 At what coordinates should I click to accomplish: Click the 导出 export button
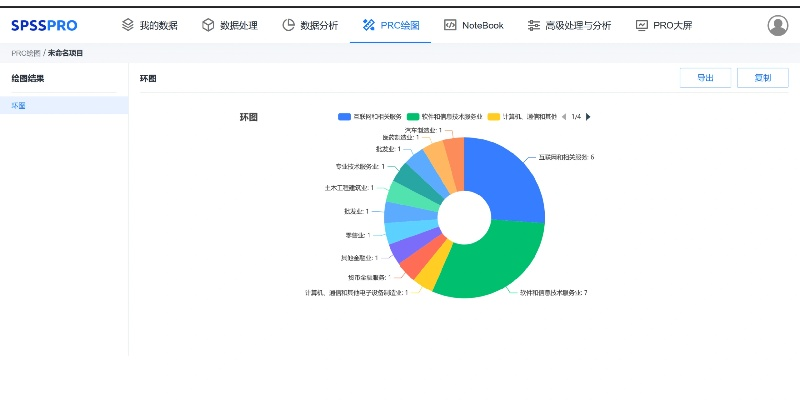click(705, 78)
